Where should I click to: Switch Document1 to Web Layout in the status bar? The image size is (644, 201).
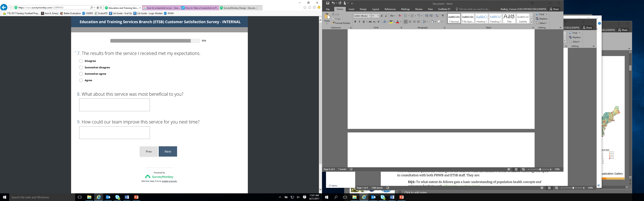tap(523, 169)
